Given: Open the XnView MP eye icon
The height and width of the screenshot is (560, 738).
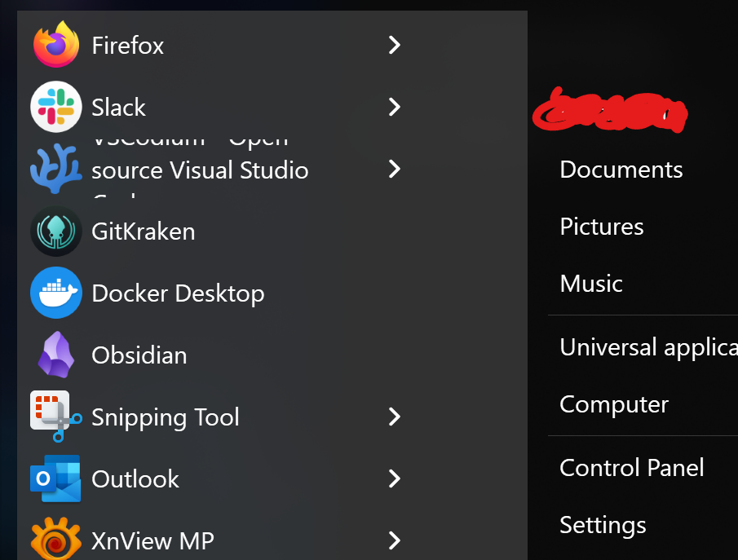Looking at the screenshot, I should 56,539.
